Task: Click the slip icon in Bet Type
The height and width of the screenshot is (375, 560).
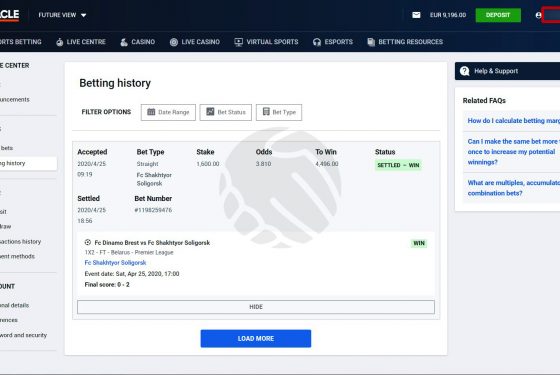Action: (266, 112)
